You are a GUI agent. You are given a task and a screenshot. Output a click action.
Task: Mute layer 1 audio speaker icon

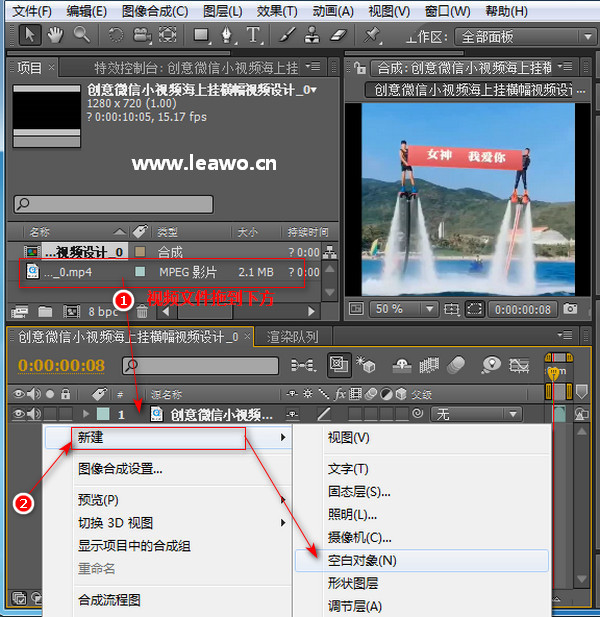34,414
